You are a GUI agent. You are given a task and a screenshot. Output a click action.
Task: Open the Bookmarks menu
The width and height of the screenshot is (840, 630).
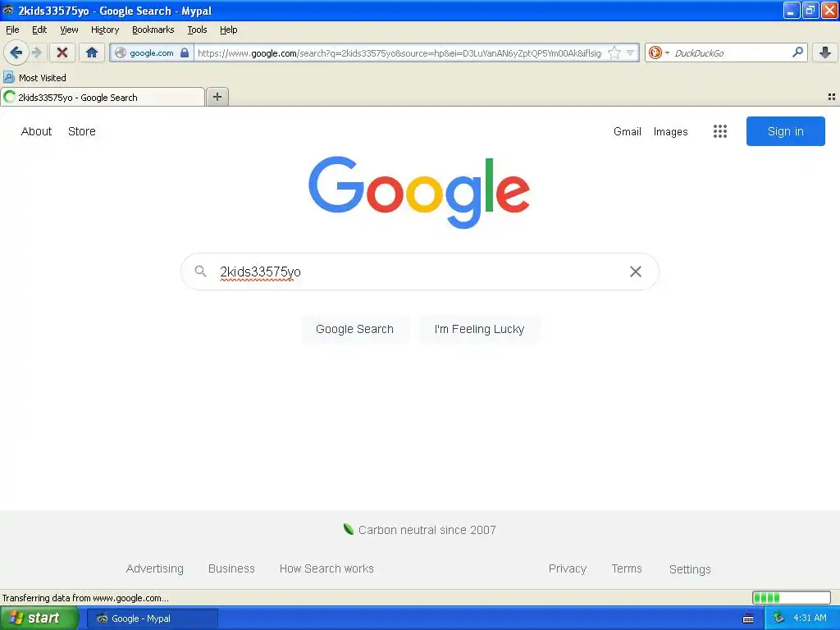[x=153, y=30]
